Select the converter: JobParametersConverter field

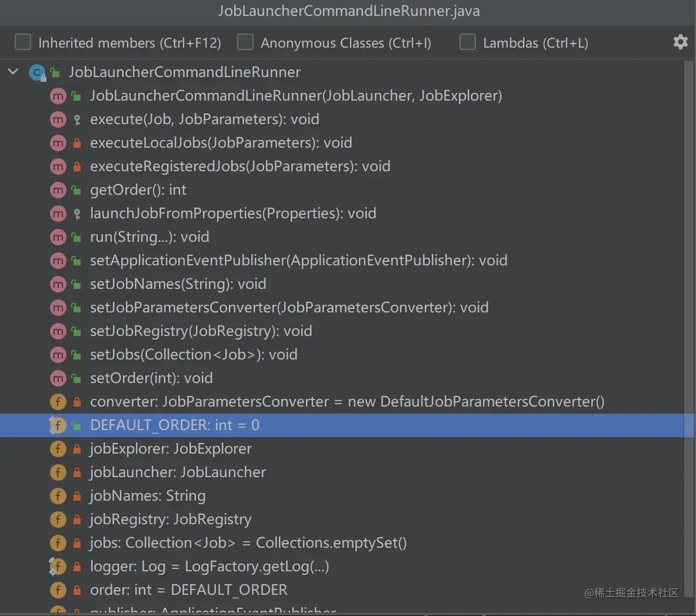tap(347, 402)
